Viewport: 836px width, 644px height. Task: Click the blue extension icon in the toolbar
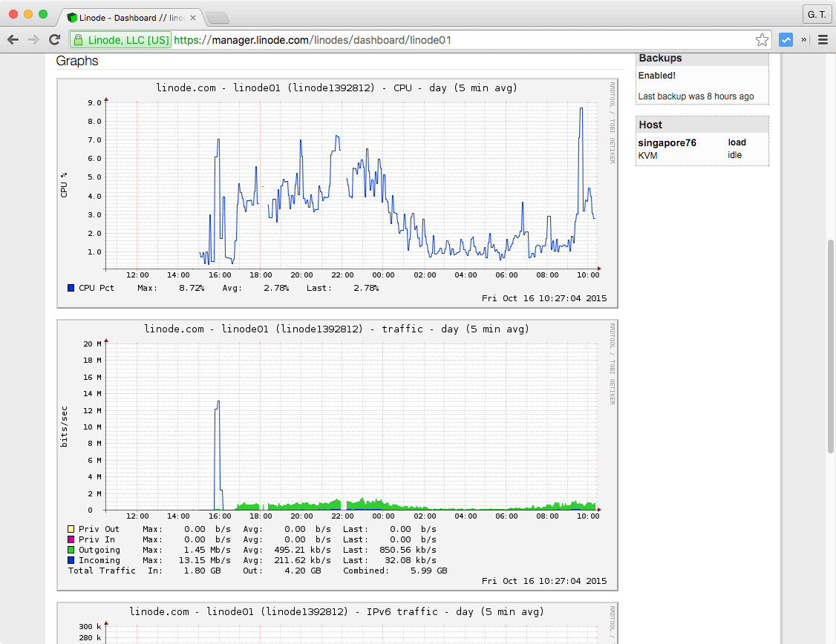786,39
